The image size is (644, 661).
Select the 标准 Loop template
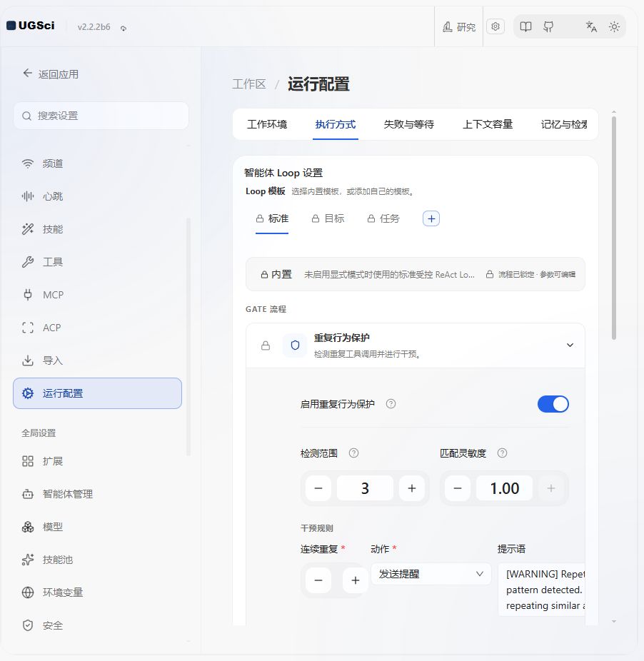(x=272, y=219)
